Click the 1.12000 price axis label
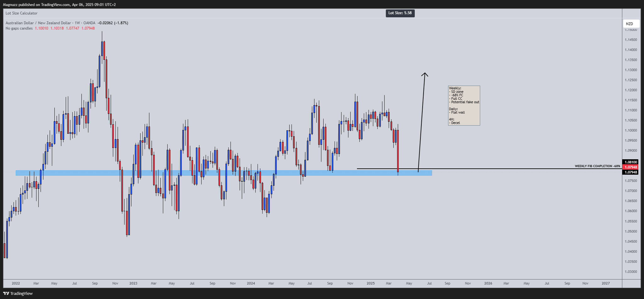This screenshot has height=299, width=644. click(631, 90)
